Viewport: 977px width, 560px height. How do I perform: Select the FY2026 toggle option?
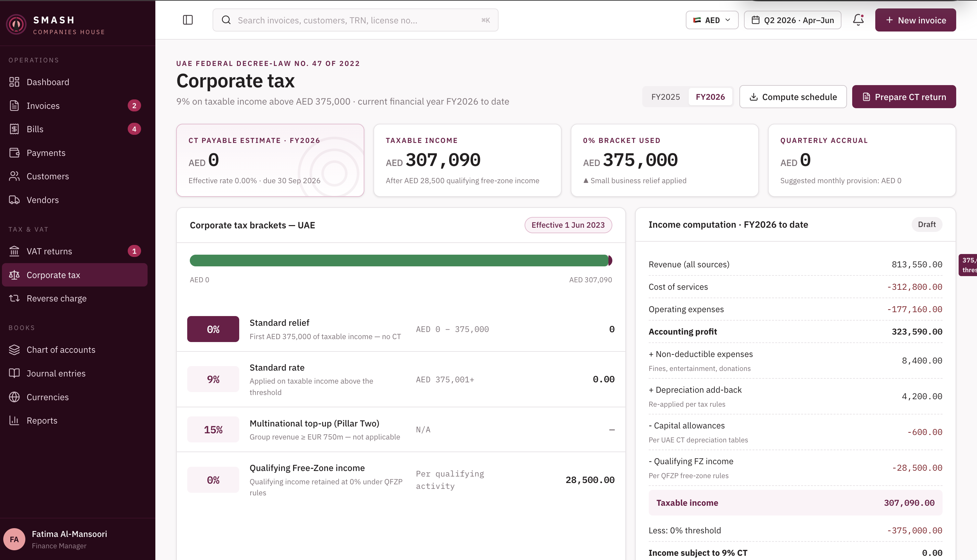click(x=710, y=97)
